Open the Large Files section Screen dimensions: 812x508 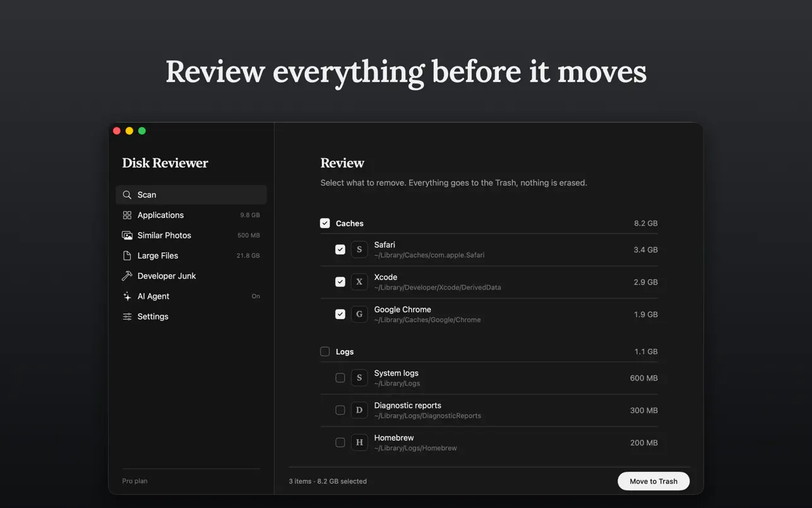click(191, 255)
